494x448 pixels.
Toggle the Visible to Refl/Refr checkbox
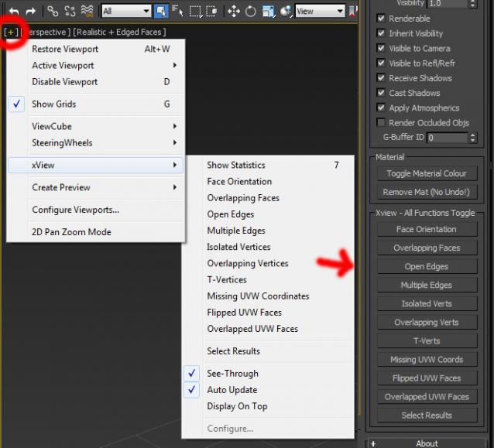(381, 63)
